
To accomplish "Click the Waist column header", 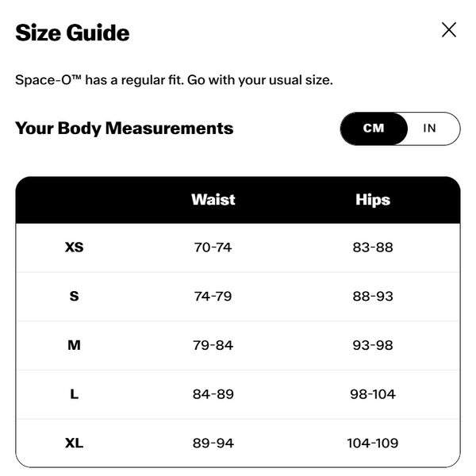I will click(x=213, y=200).
